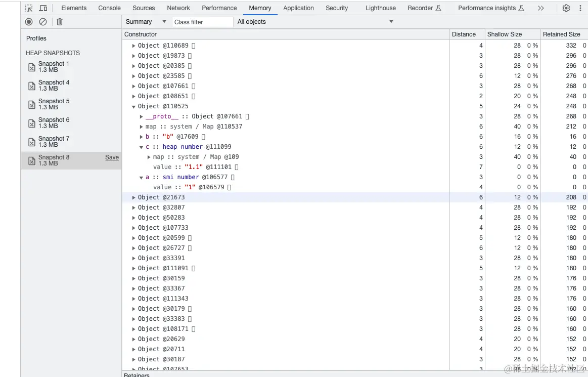The image size is (588, 377).
Task: Open the Lighthouse tab
Action: [x=381, y=8]
